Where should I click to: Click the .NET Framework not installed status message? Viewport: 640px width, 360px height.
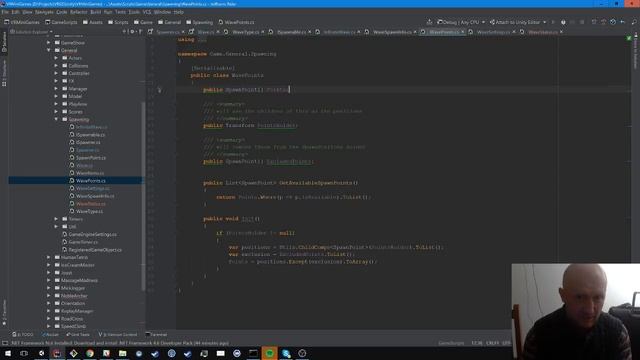tap(120, 343)
